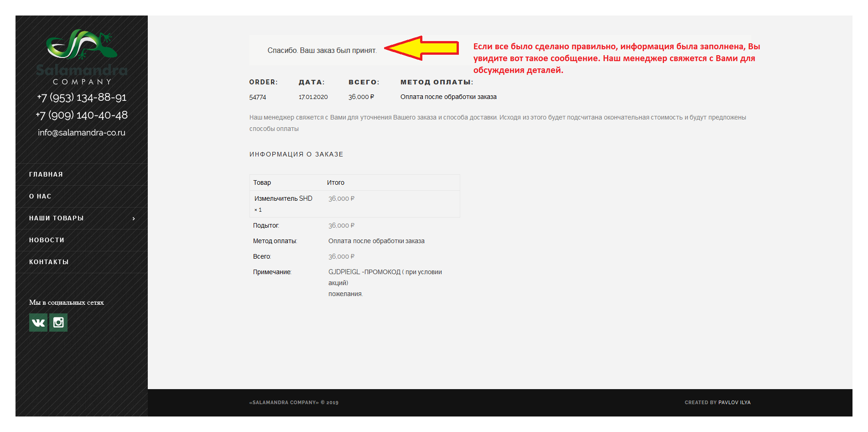Click the order number 54774

pyautogui.click(x=258, y=97)
